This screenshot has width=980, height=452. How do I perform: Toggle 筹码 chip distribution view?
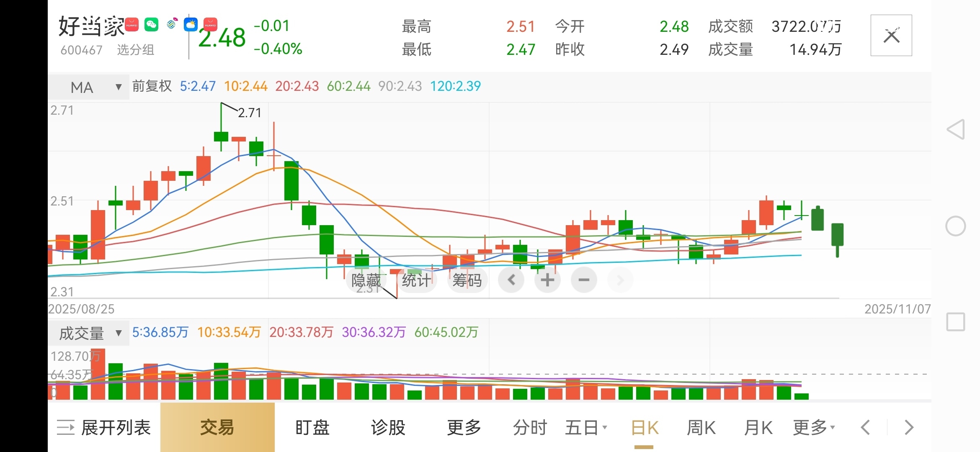point(467,280)
